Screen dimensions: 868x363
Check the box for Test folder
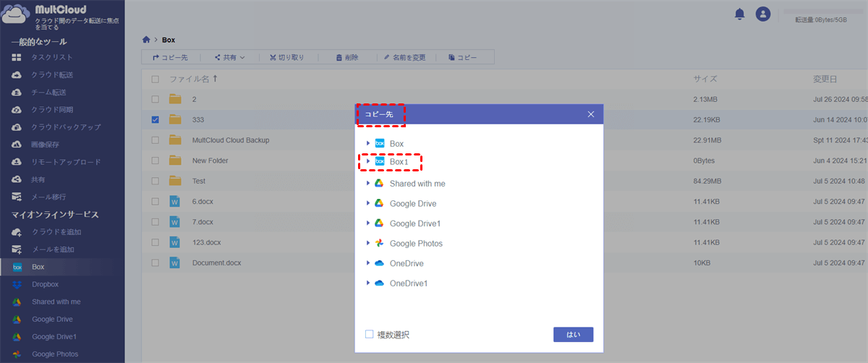(155, 181)
